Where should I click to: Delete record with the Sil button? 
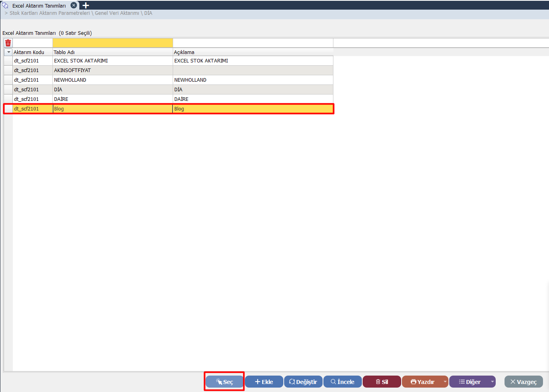click(x=381, y=382)
